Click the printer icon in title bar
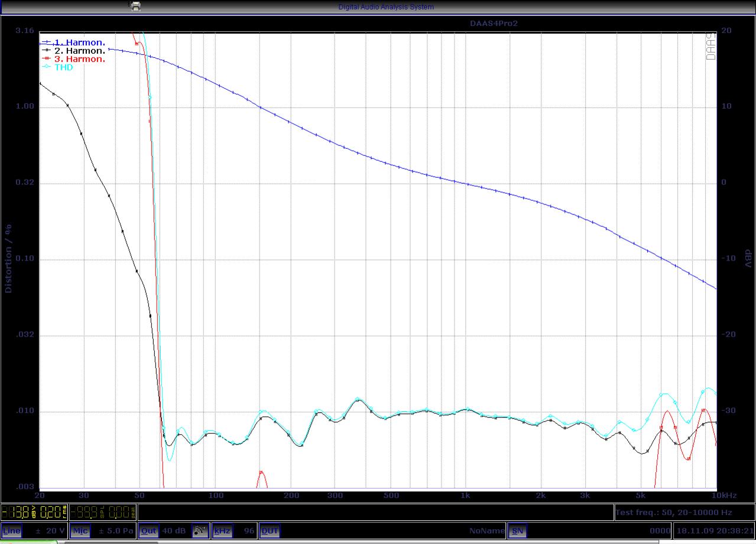The height and width of the screenshot is (544, 756). (x=135, y=6)
